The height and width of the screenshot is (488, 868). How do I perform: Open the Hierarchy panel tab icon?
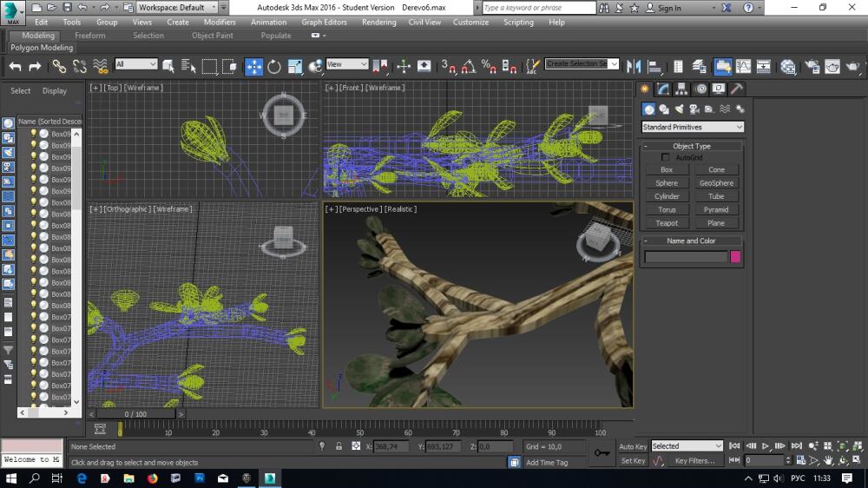pos(681,89)
